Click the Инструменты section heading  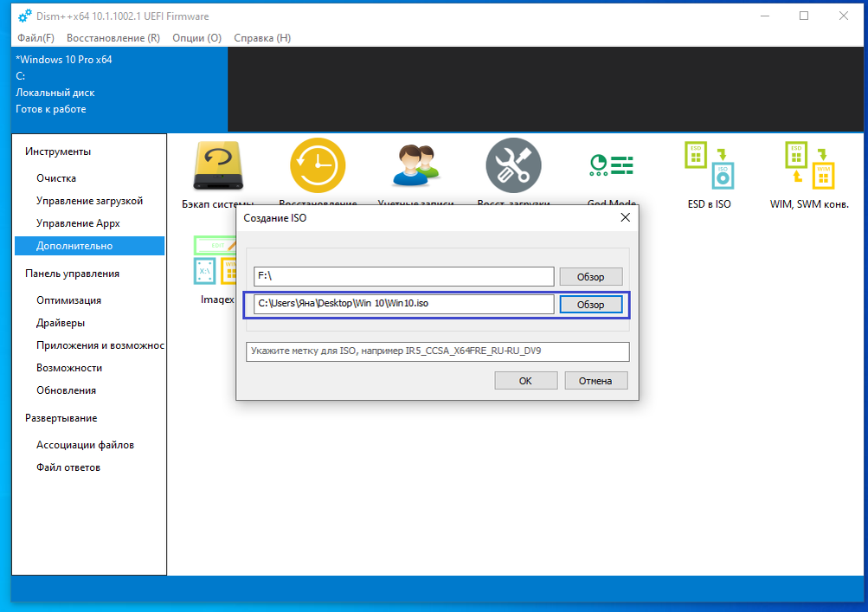(x=58, y=151)
